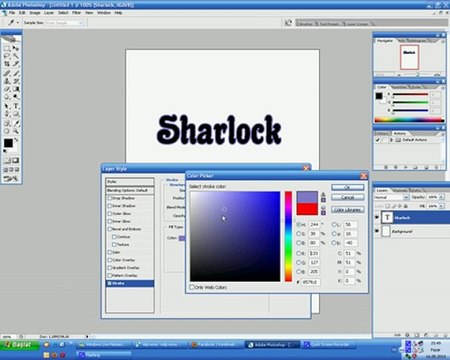The width and height of the screenshot is (450, 360).
Task: Select the Crop tool
Action: 7,63
